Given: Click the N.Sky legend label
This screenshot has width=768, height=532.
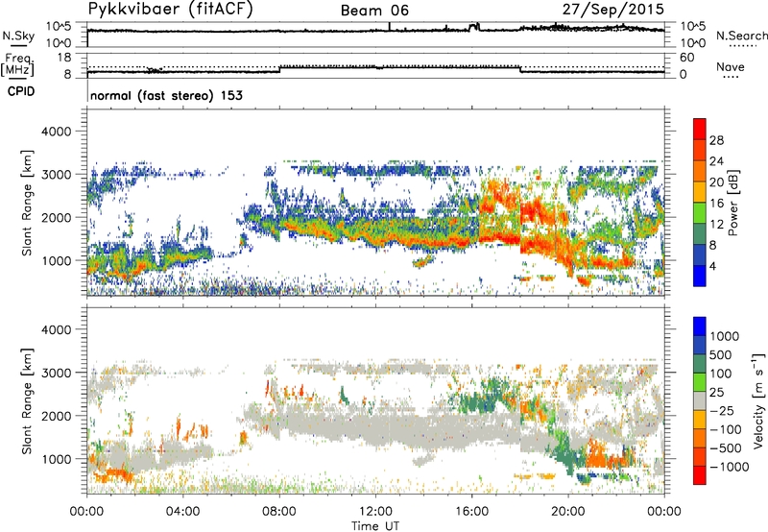Looking at the screenshot, I should coord(18,36).
